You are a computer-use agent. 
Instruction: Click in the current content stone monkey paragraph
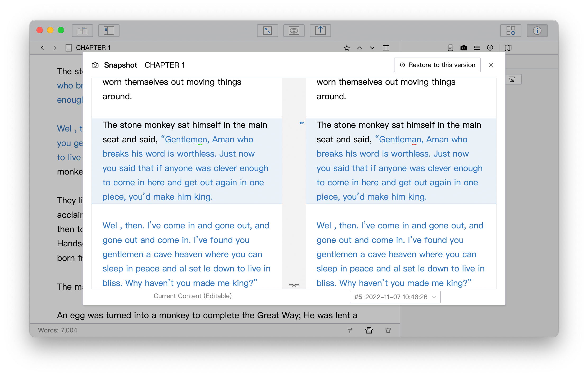187,161
